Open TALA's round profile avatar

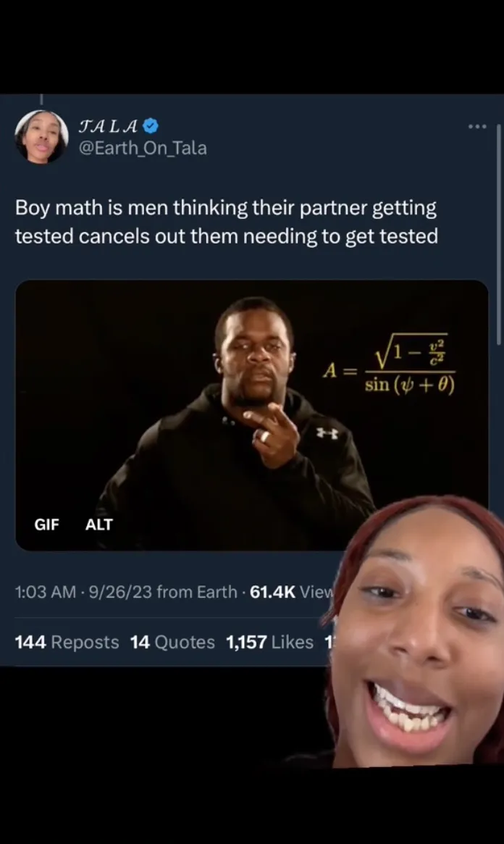(x=41, y=137)
